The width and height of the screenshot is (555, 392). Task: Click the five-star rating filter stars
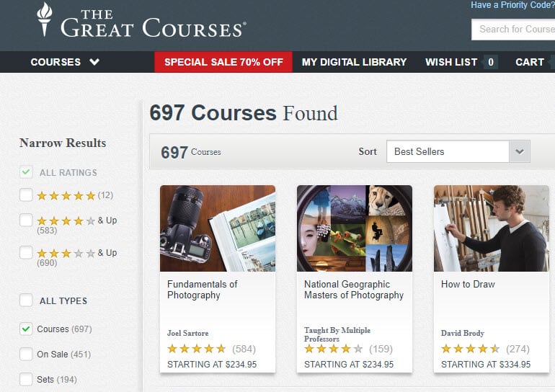coord(66,196)
